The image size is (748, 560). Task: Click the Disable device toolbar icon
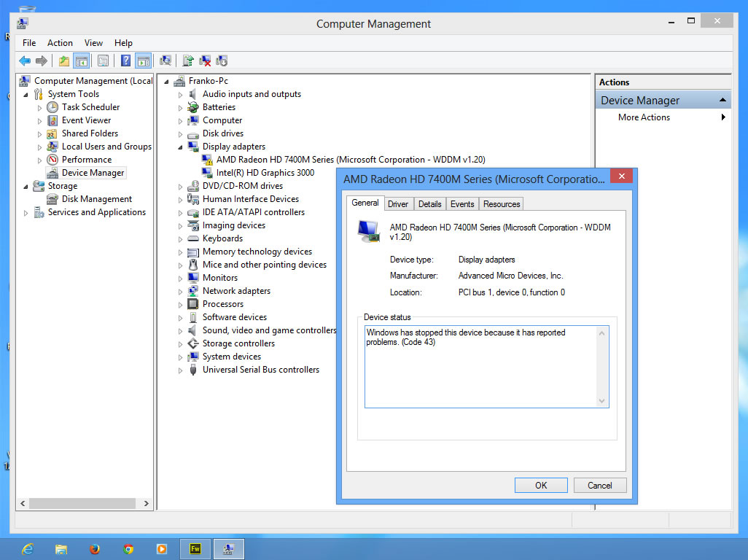click(222, 61)
